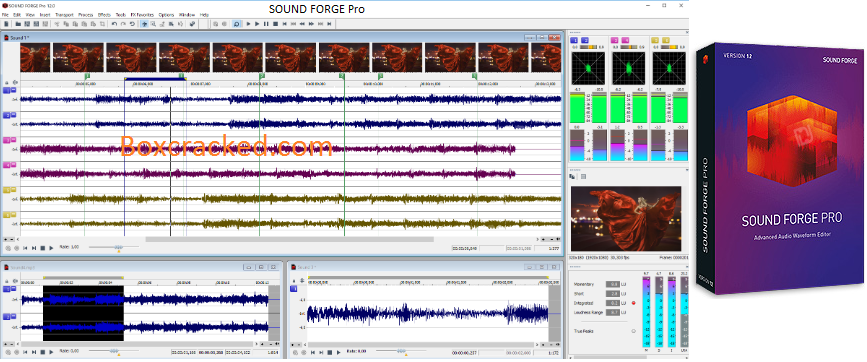Click Go to Start in the main transport bar
The height and width of the screenshot is (362, 867).
coord(284,24)
